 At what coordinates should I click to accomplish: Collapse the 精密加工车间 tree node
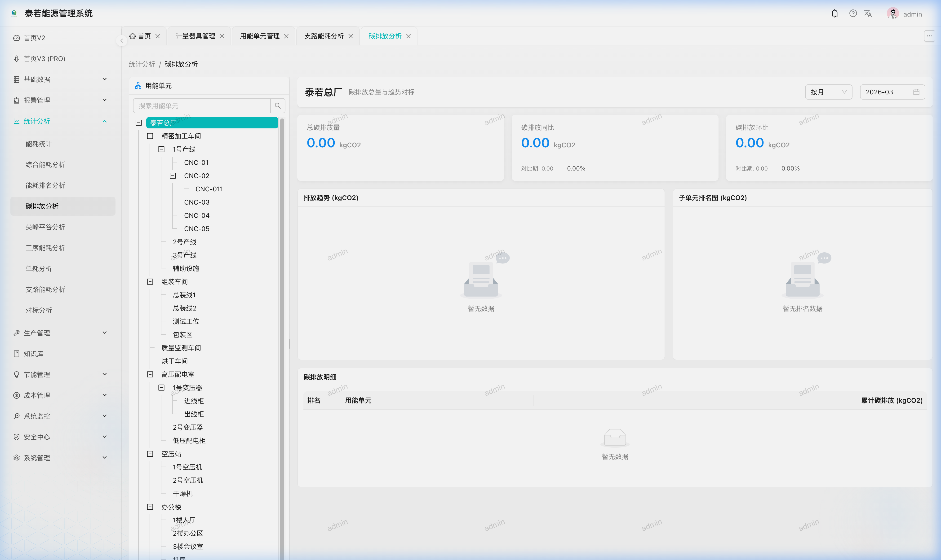pyautogui.click(x=150, y=136)
